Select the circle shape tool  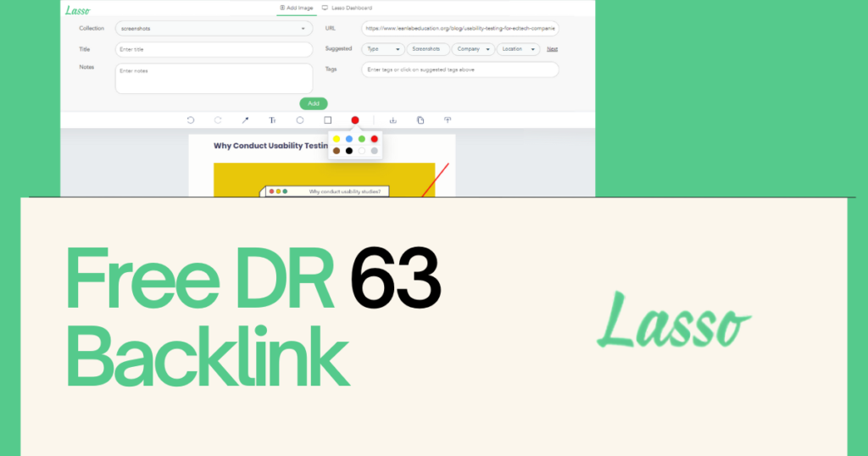pos(300,120)
